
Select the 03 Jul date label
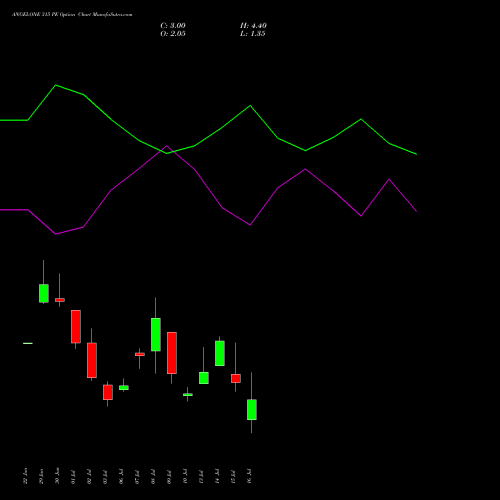pos(105,477)
